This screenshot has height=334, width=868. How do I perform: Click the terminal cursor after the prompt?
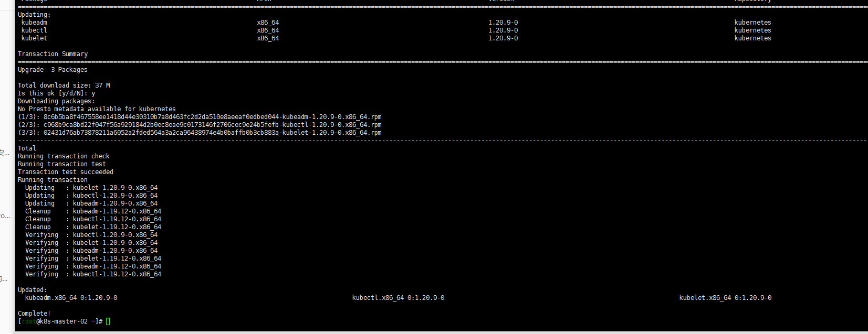point(108,321)
